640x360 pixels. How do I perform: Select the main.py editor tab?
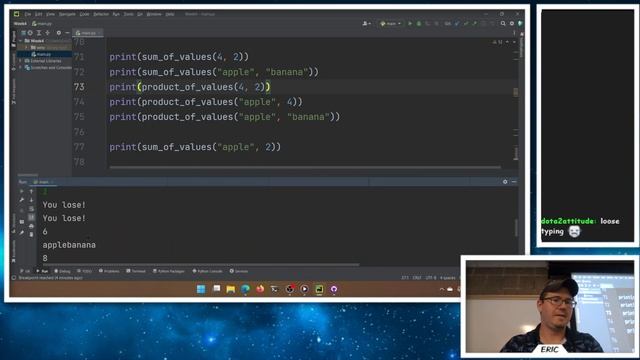coord(88,33)
